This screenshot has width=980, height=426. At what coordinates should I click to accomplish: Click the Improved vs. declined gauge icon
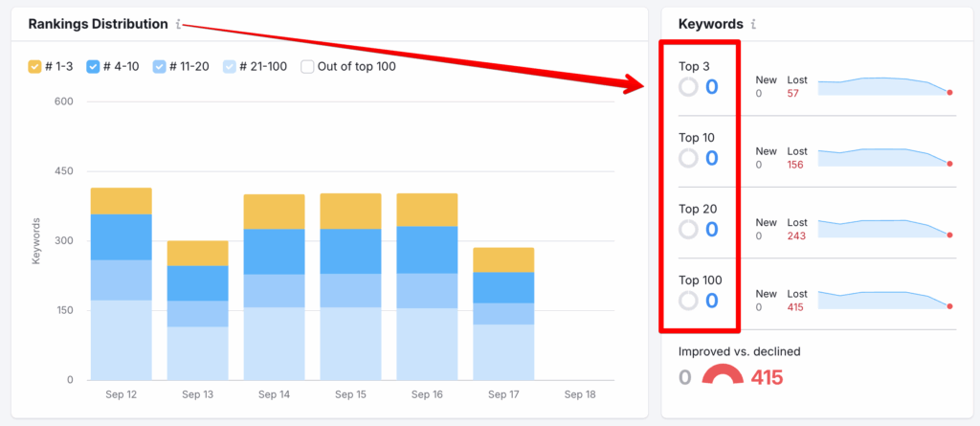click(723, 377)
